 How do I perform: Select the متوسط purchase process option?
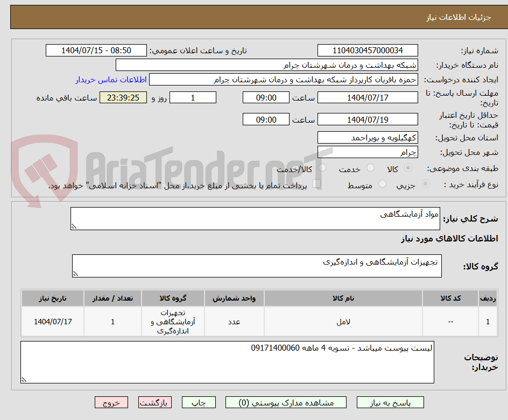coord(382,184)
